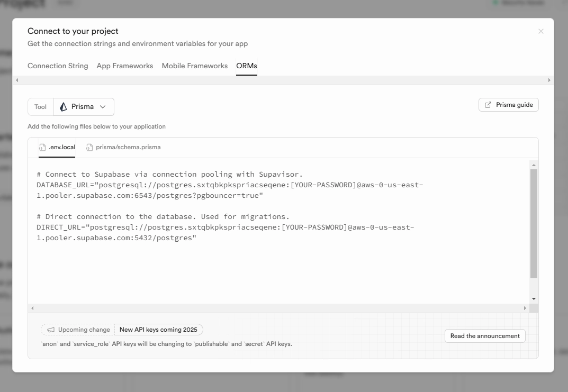Click the DIRECT_URL line in code

(226, 227)
